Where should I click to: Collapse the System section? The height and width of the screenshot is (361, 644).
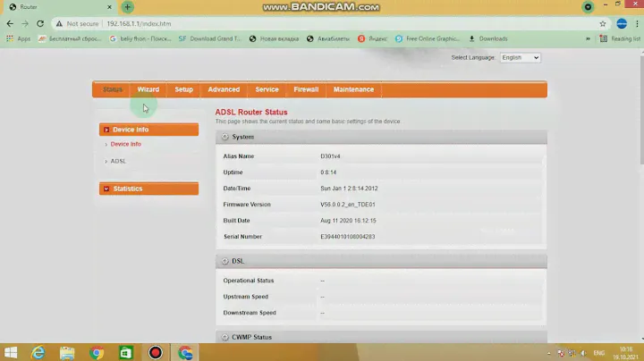[225, 137]
